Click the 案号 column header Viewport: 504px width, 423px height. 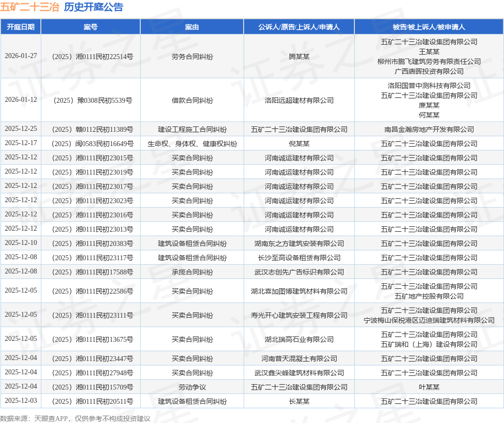(91, 27)
